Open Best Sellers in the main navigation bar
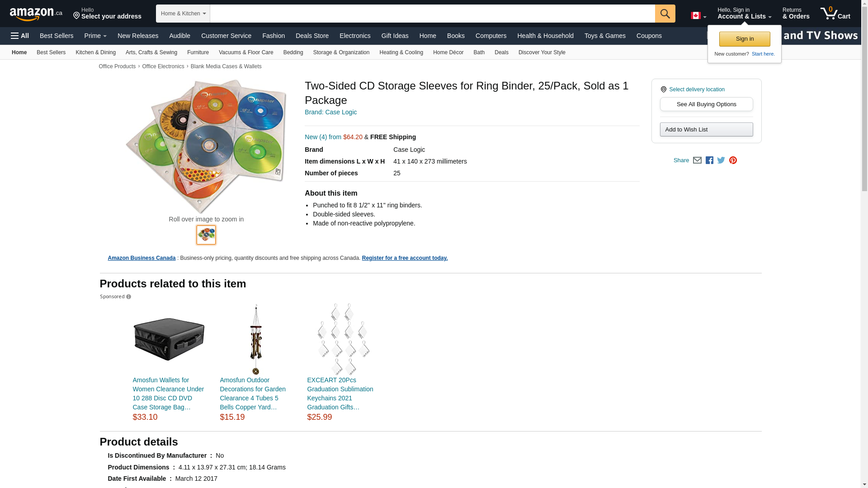The height and width of the screenshot is (488, 868). coord(57,36)
